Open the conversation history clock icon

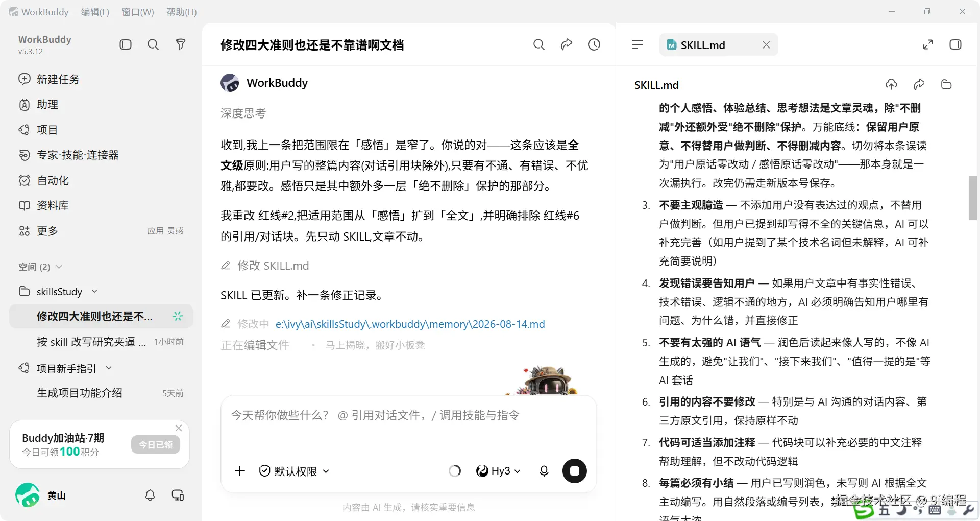pyautogui.click(x=594, y=45)
